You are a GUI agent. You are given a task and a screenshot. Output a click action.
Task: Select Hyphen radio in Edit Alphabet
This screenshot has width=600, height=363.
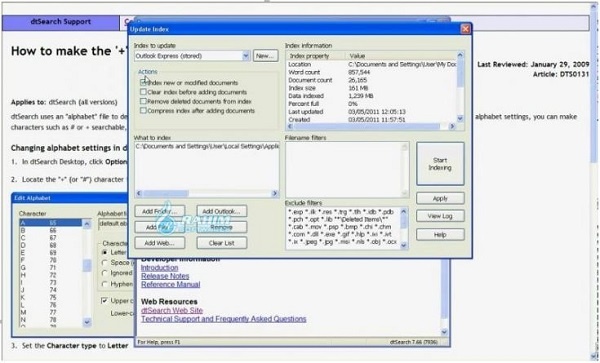pos(104,284)
